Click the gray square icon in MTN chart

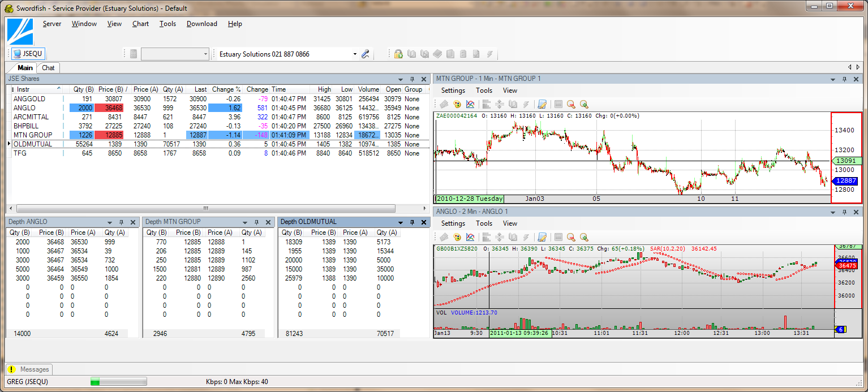(x=558, y=104)
